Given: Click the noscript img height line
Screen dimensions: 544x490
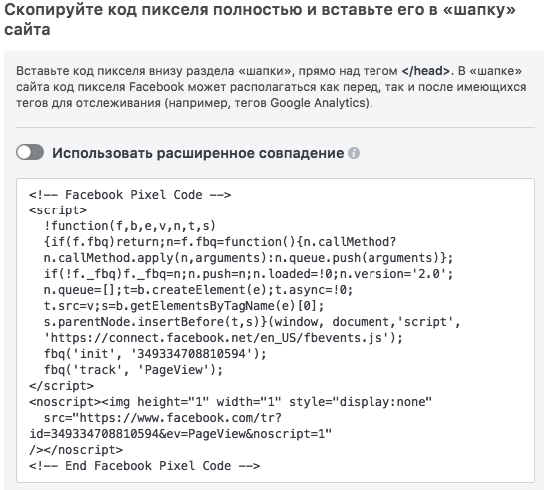Looking at the screenshot, I should coord(230,402).
